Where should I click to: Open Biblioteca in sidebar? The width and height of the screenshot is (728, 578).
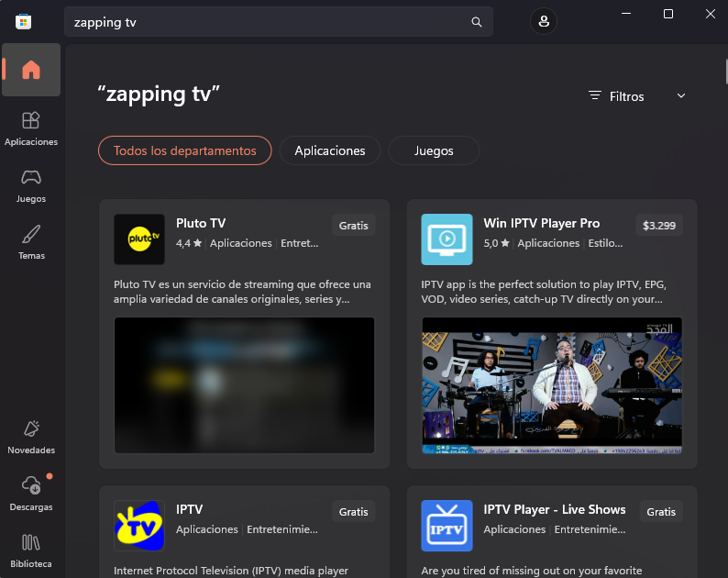(31, 551)
